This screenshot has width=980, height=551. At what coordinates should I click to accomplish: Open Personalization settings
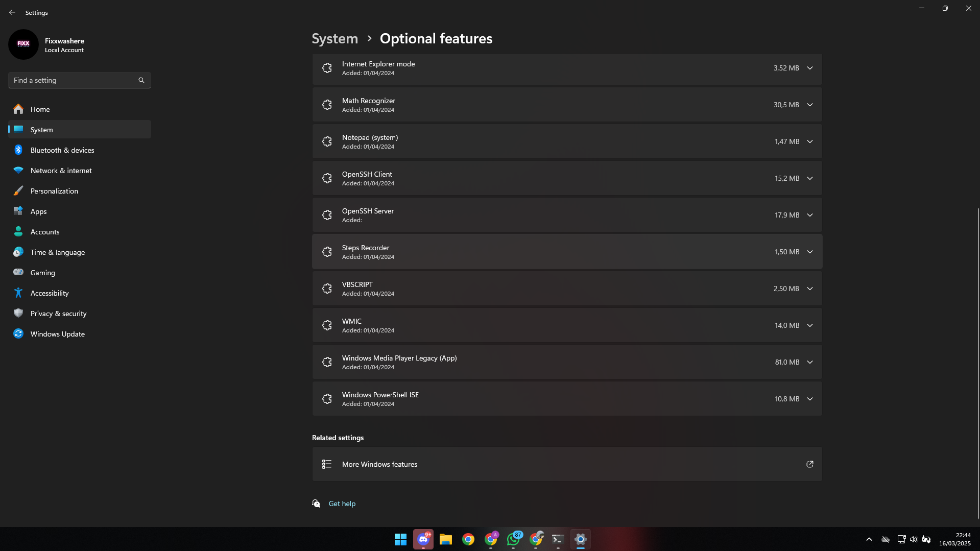tap(80, 191)
